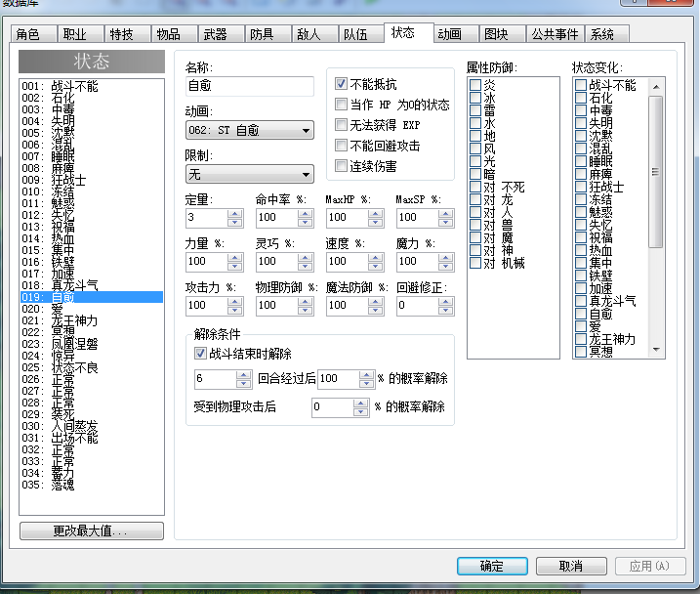The width and height of the screenshot is (700, 594).
Task: Enable 当作 HP 为0的状态 checkbox
Action: (x=341, y=105)
